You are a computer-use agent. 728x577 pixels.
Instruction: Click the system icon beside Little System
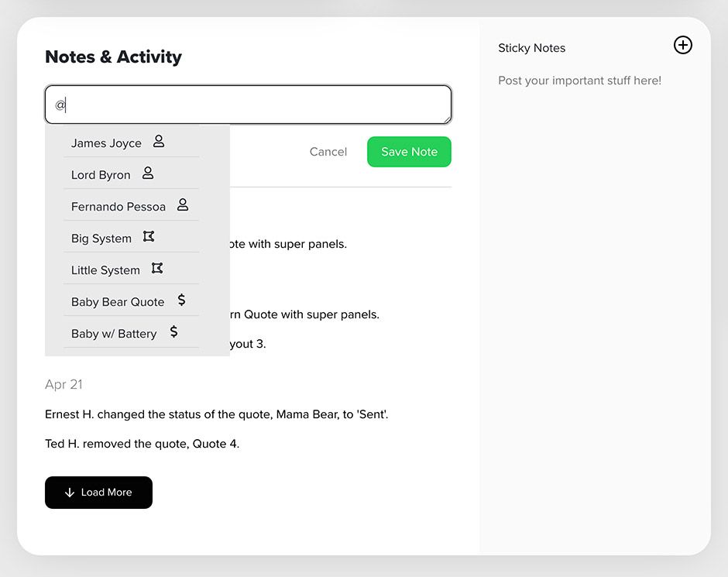click(157, 268)
